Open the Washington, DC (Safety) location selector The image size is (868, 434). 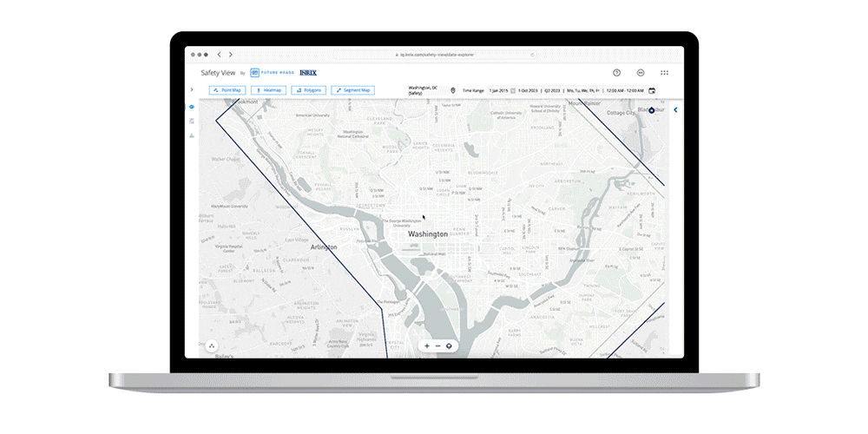click(423, 90)
